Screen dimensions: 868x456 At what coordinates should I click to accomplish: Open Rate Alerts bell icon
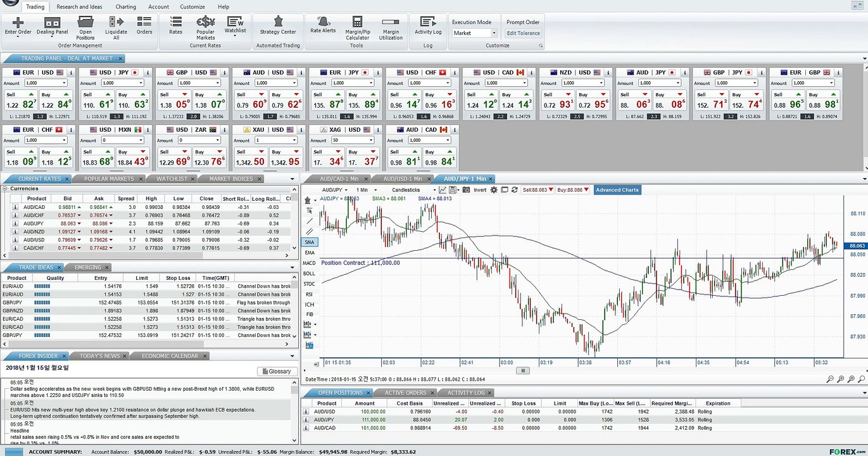click(x=323, y=25)
